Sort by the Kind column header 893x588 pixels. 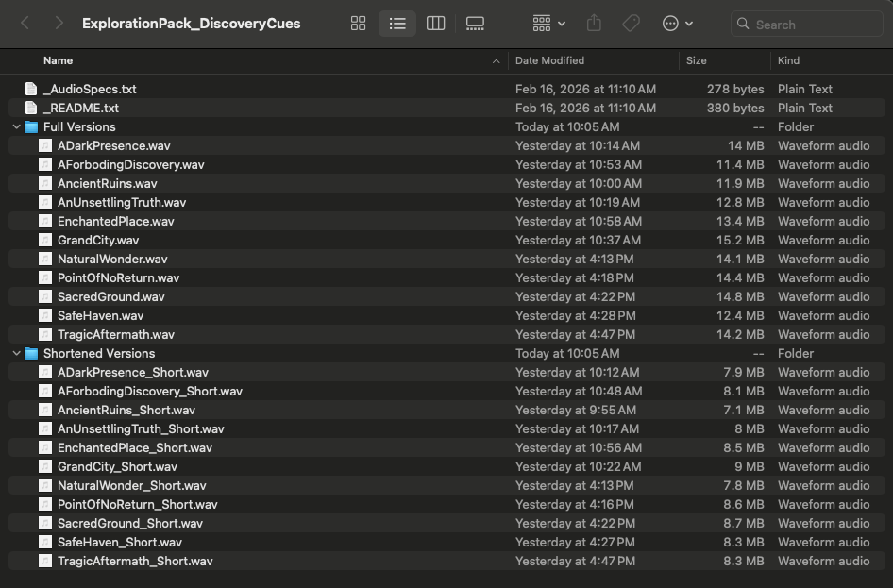788,60
